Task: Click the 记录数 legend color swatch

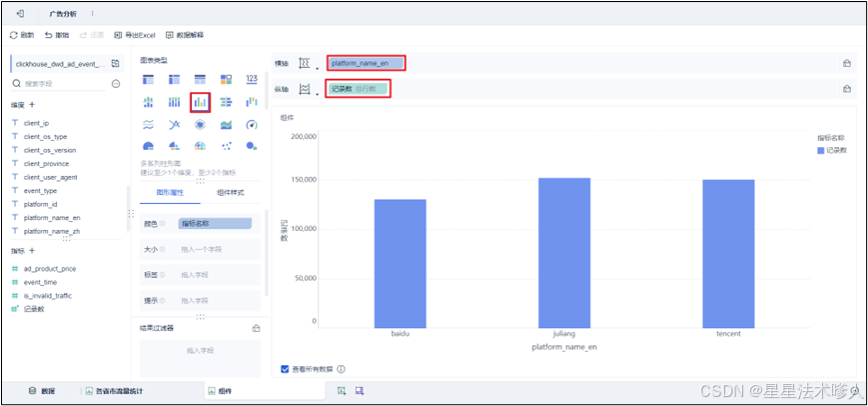Action: pyautogui.click(x=820, y=150)
